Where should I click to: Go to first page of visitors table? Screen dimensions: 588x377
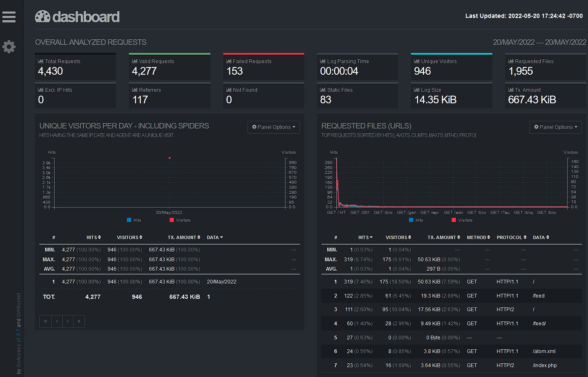point(45,321)
